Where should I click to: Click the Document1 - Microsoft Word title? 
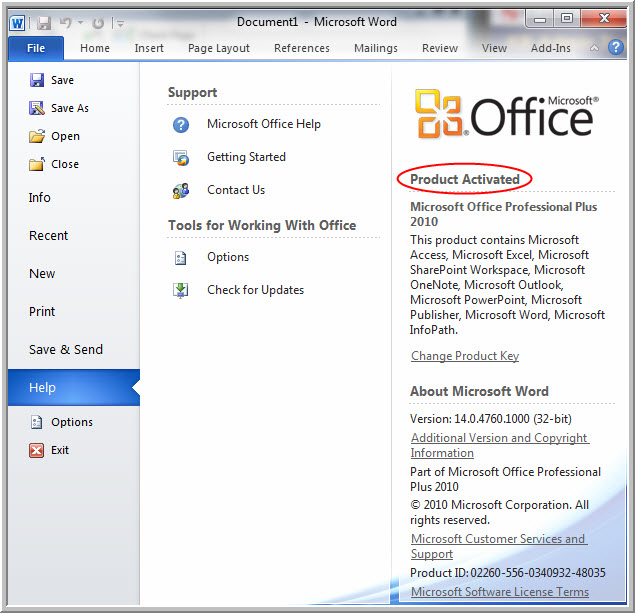click(x=317, y=22)
